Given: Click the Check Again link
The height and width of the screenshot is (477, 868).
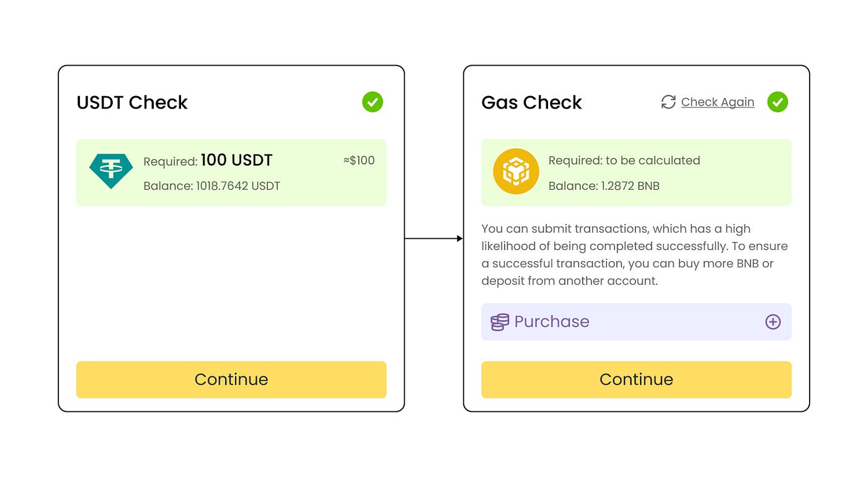Looking at the screenshot, I should (x=717, y=102).
